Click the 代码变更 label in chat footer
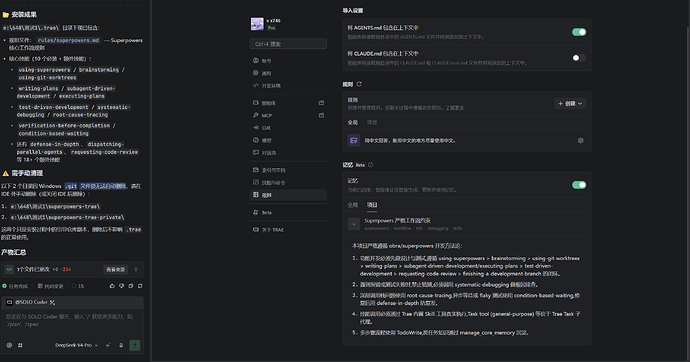 tap(50, 286)
